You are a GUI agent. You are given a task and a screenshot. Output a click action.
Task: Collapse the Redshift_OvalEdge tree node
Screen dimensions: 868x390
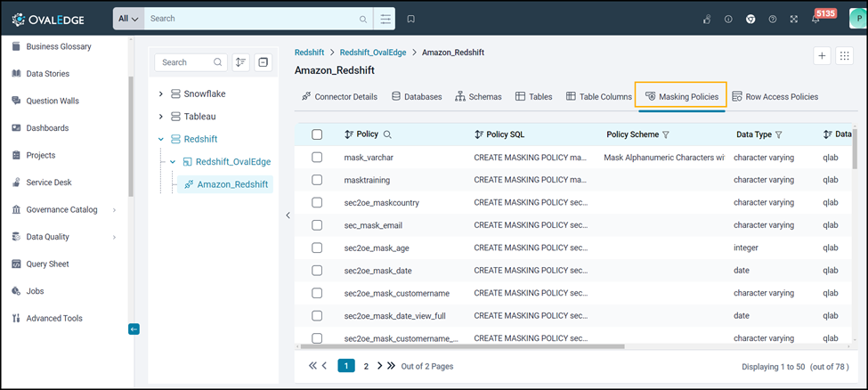pyautogui.click(x=173, y=162)
